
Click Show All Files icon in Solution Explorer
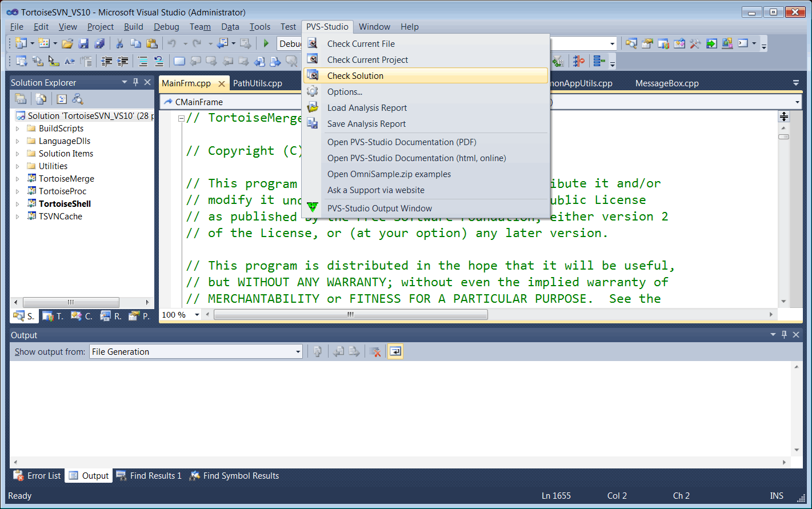pyautogui.click(x=41, y=99)
